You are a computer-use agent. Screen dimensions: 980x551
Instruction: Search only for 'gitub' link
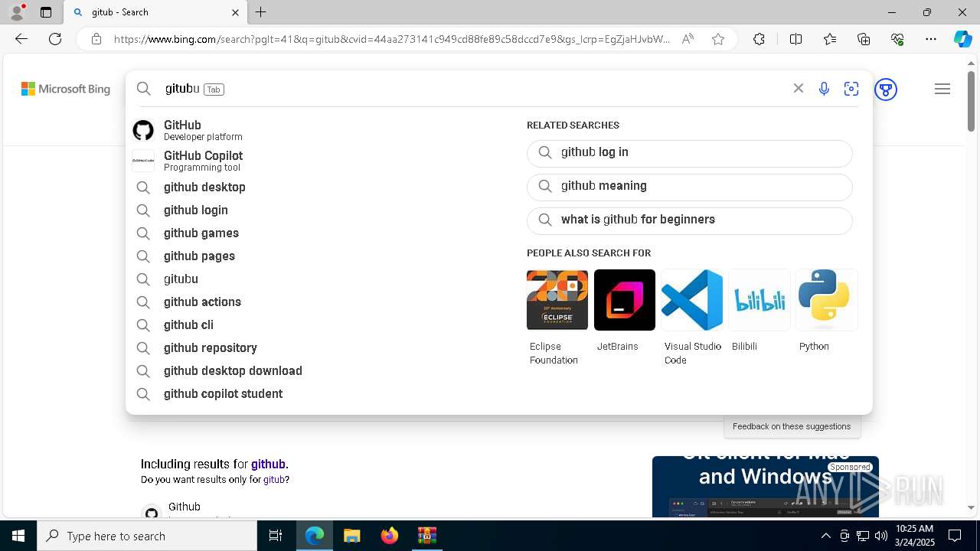click(x=273, y=480)
